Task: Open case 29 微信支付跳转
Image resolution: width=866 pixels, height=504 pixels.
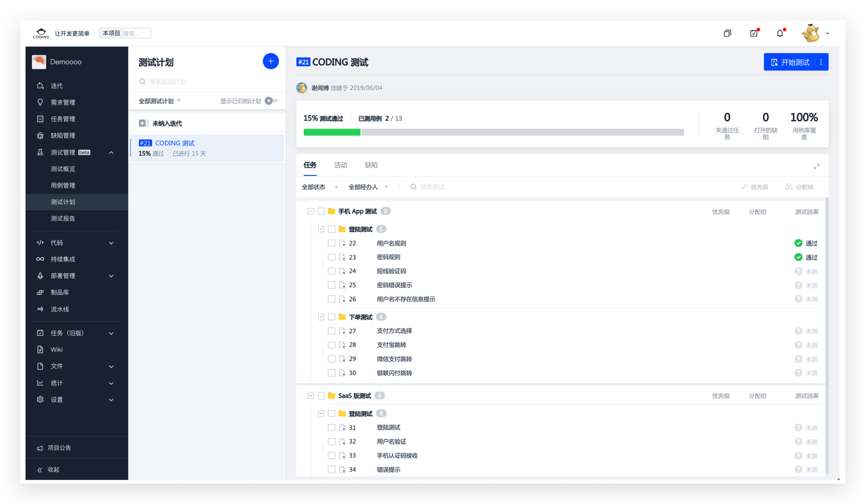Action: [x=394, y=359]
